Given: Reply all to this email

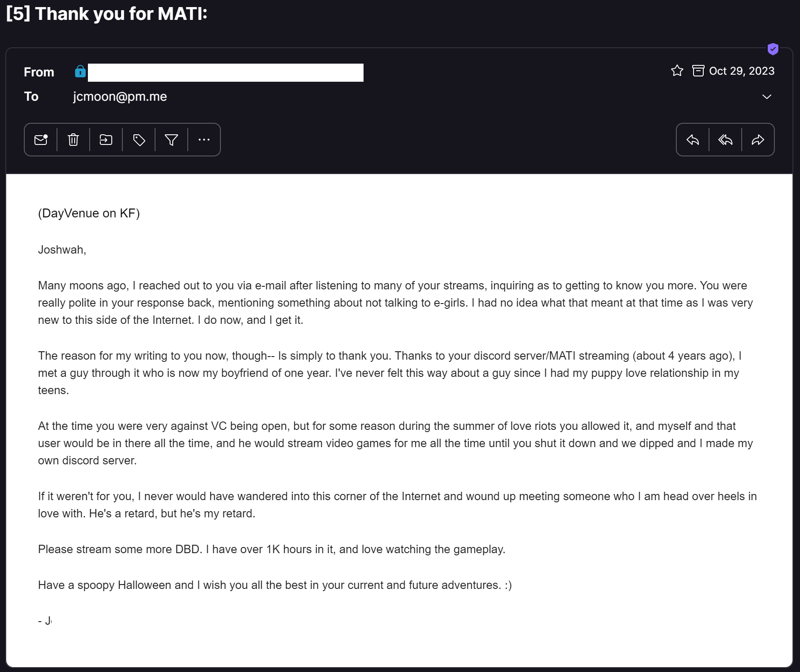Looking at the screenshot, I should coord(725,140).
